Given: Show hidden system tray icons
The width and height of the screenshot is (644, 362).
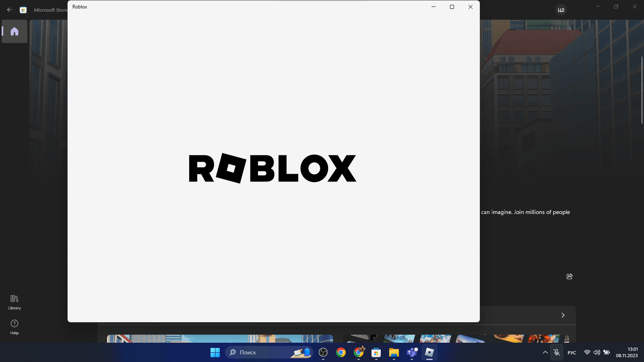Looking at the screenshot, I should click(x=545, y=353).
